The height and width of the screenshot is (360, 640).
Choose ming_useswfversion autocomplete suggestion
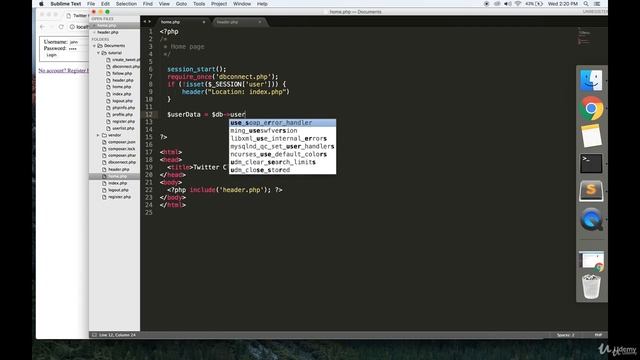point(282,131)
